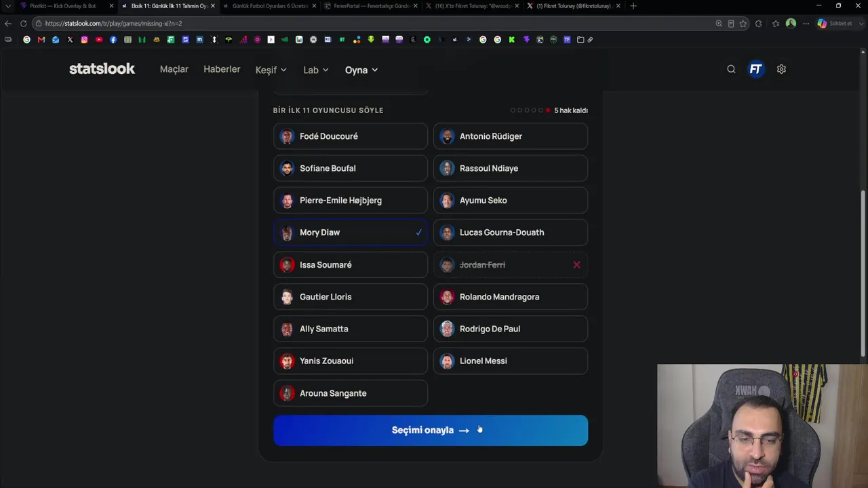This screenshot has height=488, width=868.
Task: Click the address bar URL field
Action: pos(373,23)
